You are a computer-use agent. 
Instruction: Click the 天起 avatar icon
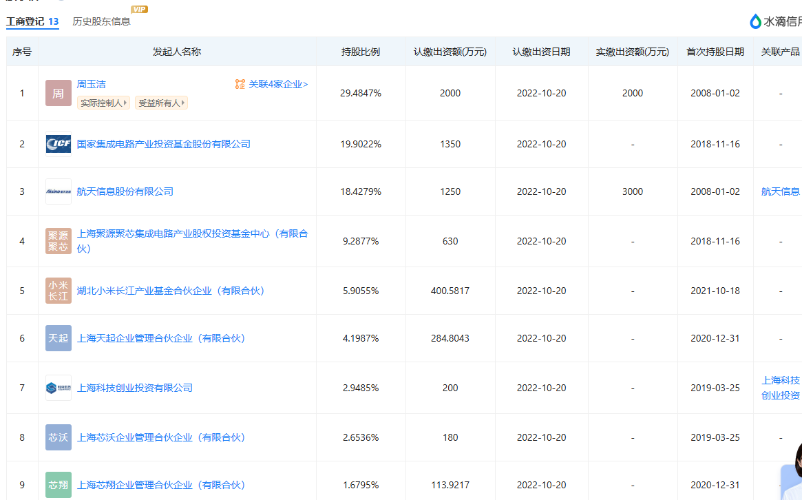[x=58, y=338]
